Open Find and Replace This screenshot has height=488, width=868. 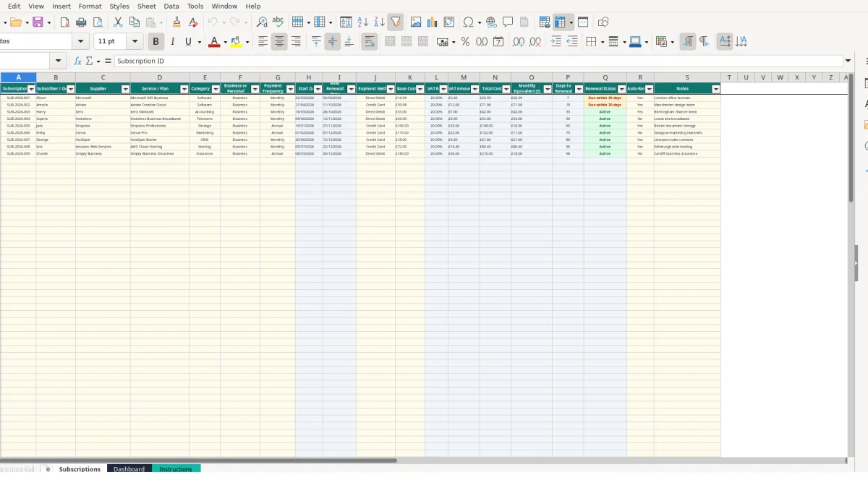click(261, 22)
